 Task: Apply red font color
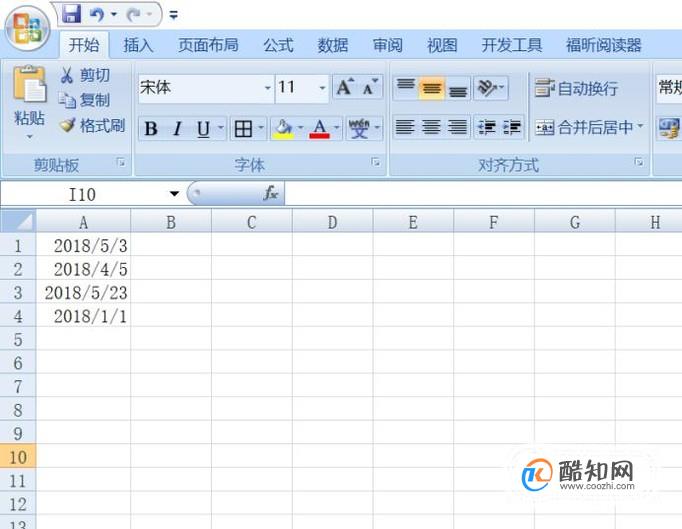(x=320, y=128)
